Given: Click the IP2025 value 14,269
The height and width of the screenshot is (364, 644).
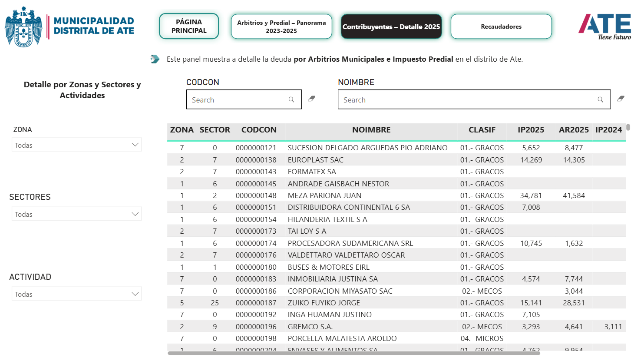Looking at the screenshot, I should (531, 160).
